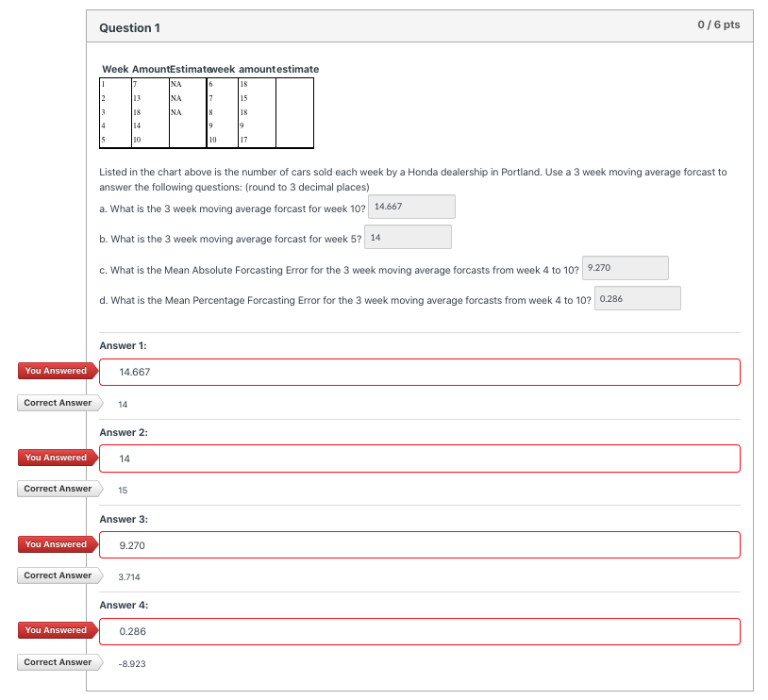Click the You Answered tag for Answer 1
The height and width of the screenshot is (700, 768).
coord(58,371)
